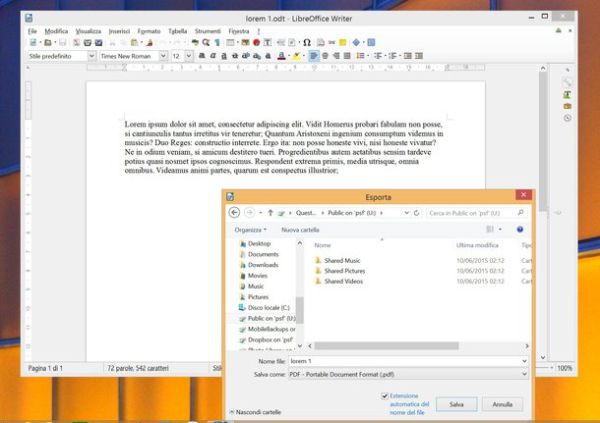Screen dimensions: 600x423
Task: Go up one folder level in Esporta dialog
Action: tap(270, 213)
